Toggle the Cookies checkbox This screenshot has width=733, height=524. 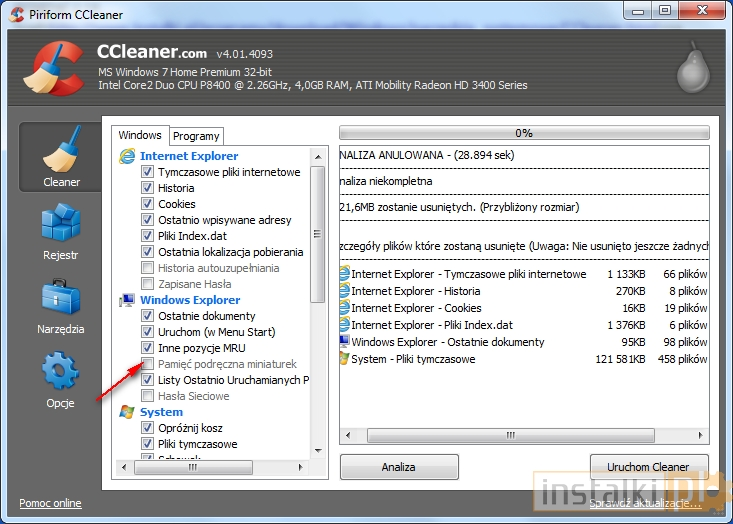(147, 203)
